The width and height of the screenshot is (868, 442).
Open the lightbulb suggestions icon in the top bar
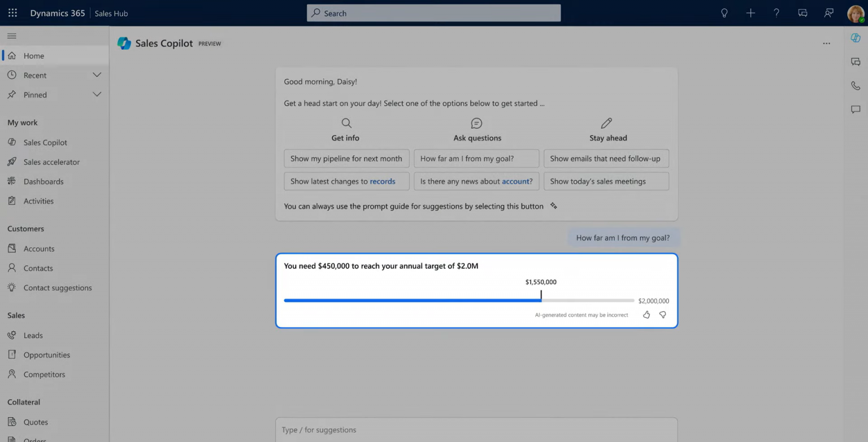pos(724,12)
